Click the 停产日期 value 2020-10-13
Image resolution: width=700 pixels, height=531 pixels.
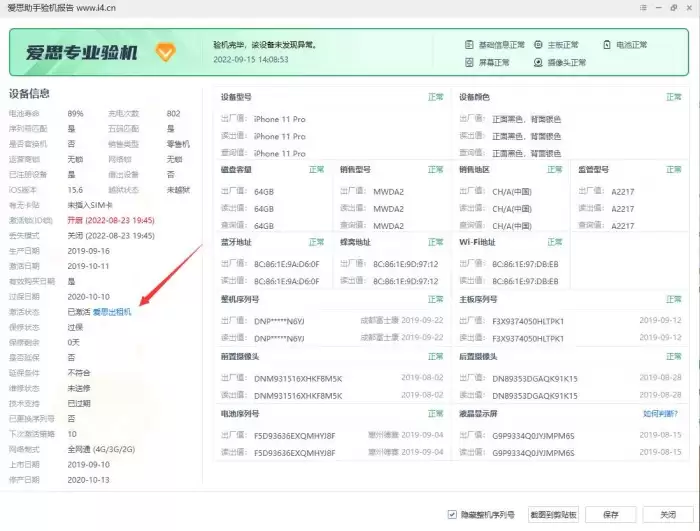tap(88, 480)
